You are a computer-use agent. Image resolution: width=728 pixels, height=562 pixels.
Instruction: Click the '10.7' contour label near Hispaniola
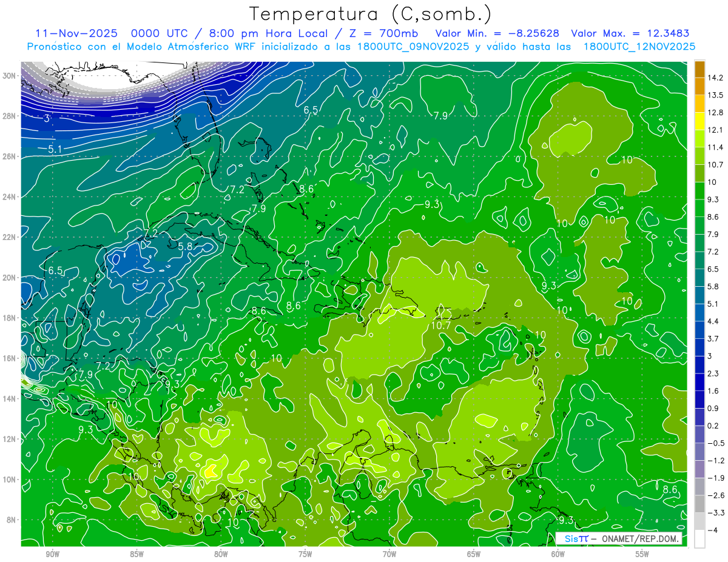tap(440, 326)
